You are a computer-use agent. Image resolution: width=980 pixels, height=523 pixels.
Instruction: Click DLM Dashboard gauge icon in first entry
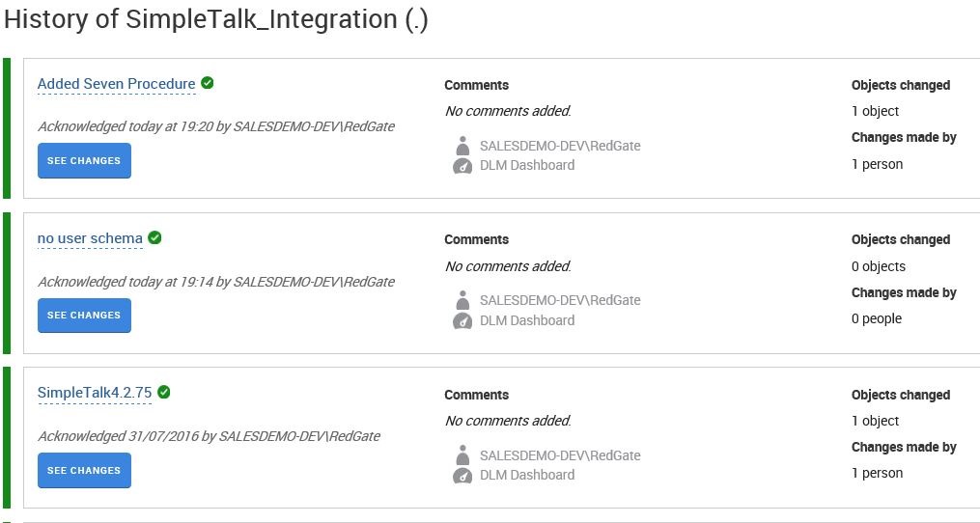click(x=462, y=166)
